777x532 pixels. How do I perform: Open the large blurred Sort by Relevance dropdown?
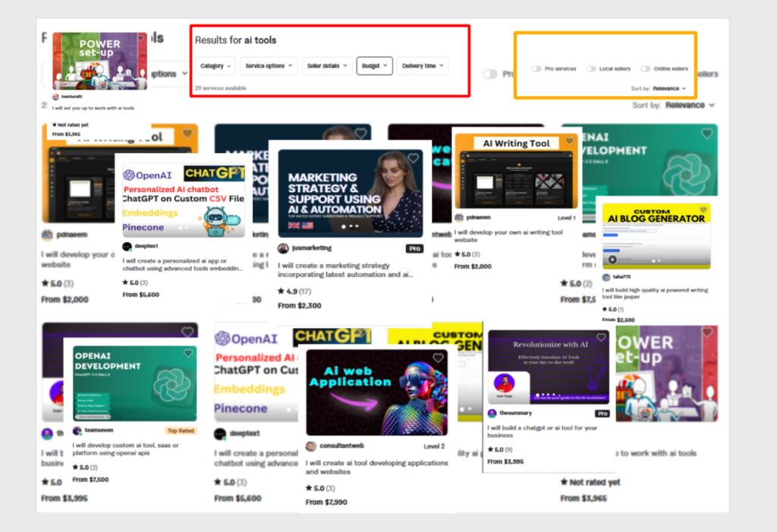(x=690, y=105)
